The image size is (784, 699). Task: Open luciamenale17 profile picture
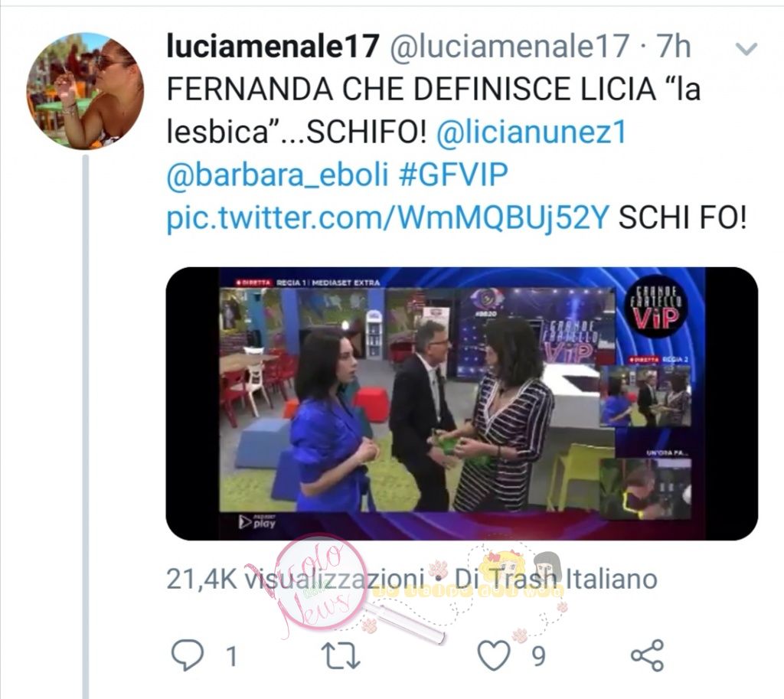(85, 91)
